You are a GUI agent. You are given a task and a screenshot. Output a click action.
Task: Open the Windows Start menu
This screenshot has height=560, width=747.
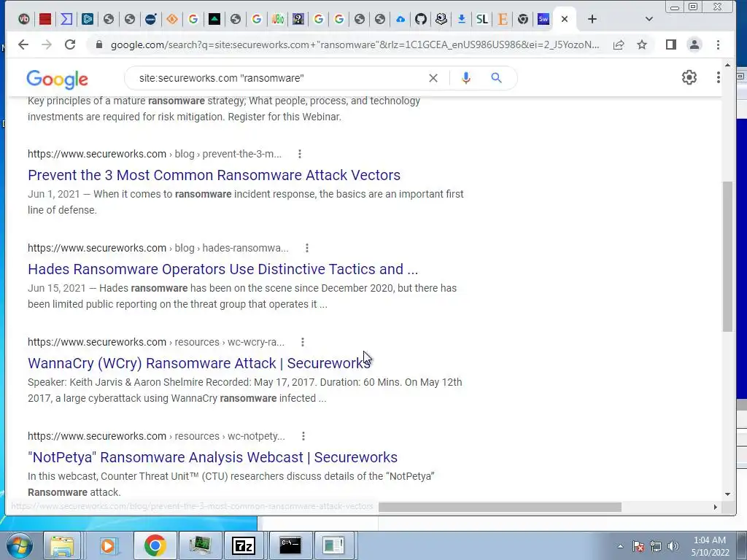pyautogui.click(x=19, y=545)
